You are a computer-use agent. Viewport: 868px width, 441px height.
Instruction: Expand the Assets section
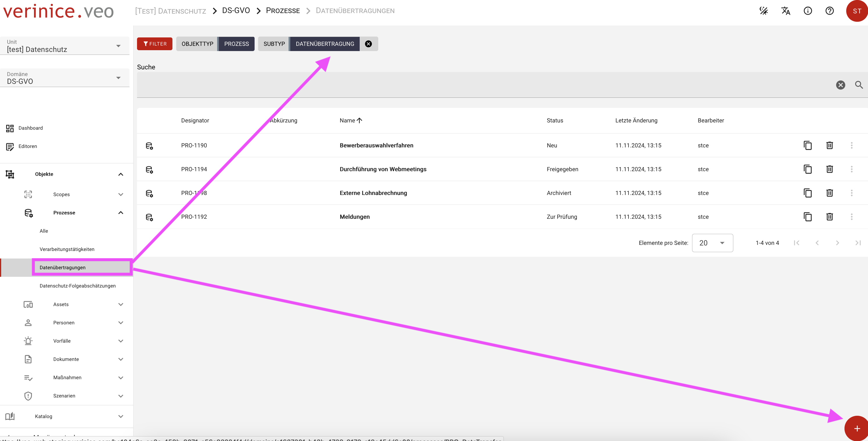[121, 304]
